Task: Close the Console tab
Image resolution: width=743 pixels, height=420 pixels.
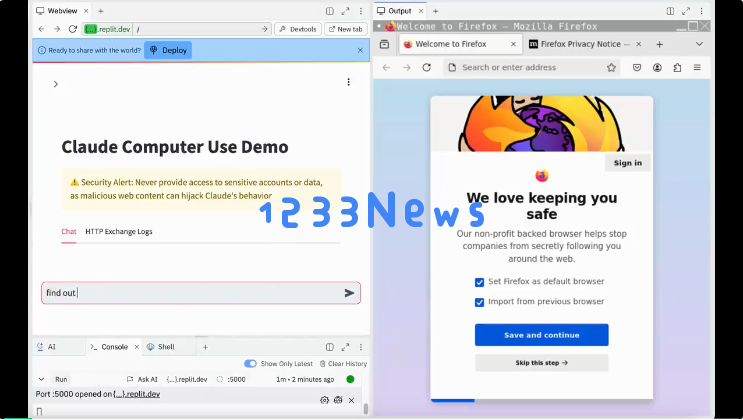Action: [x=136, y=347]
